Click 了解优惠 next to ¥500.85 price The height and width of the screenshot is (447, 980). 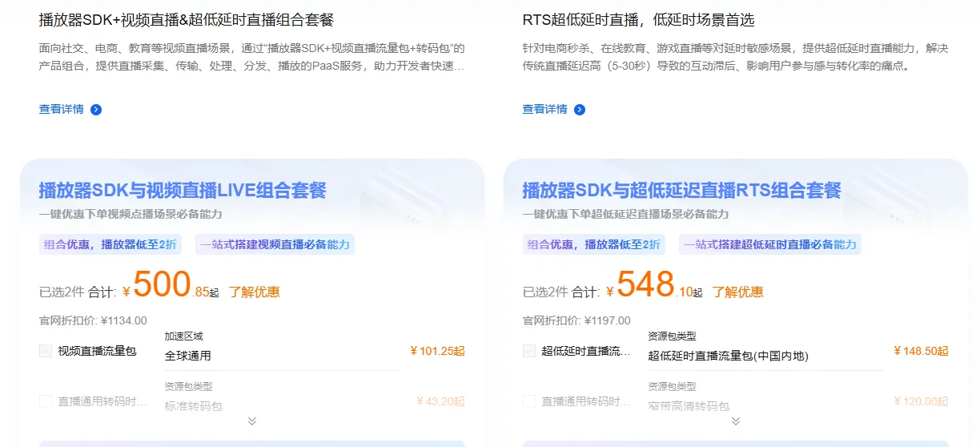point(255,292)
